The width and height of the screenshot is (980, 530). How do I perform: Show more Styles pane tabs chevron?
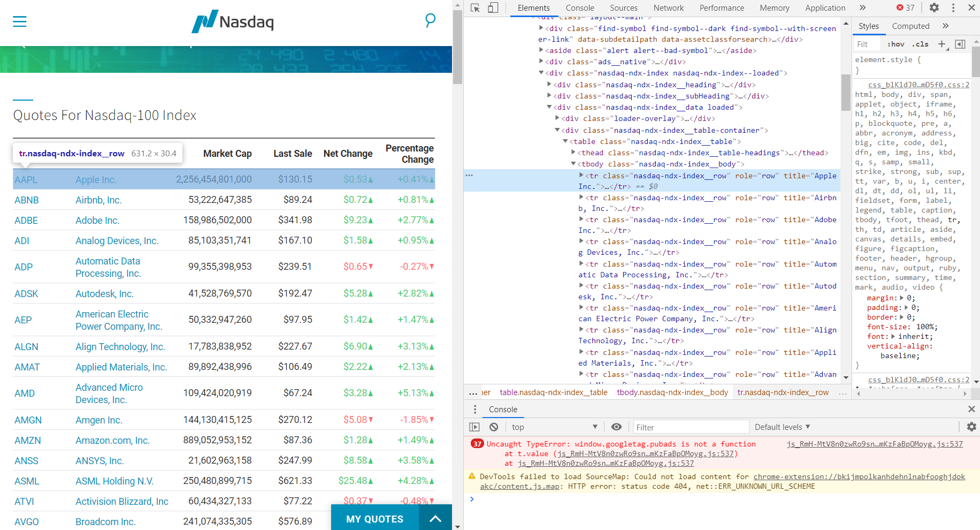tap(945, 26)
